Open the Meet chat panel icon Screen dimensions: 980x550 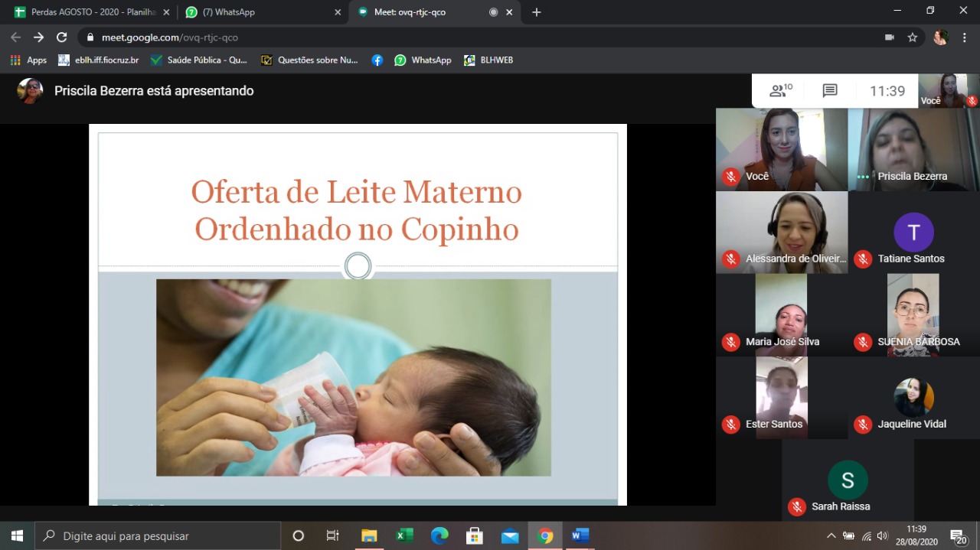(830, 91)
